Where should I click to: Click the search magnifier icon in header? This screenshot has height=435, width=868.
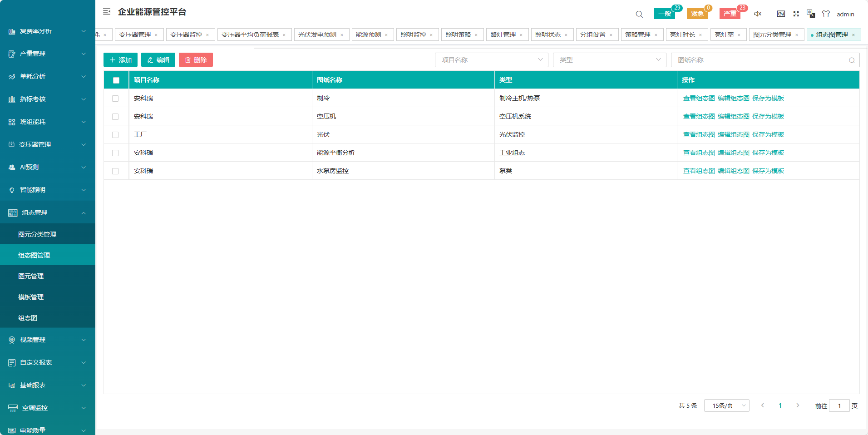(639, 14)
